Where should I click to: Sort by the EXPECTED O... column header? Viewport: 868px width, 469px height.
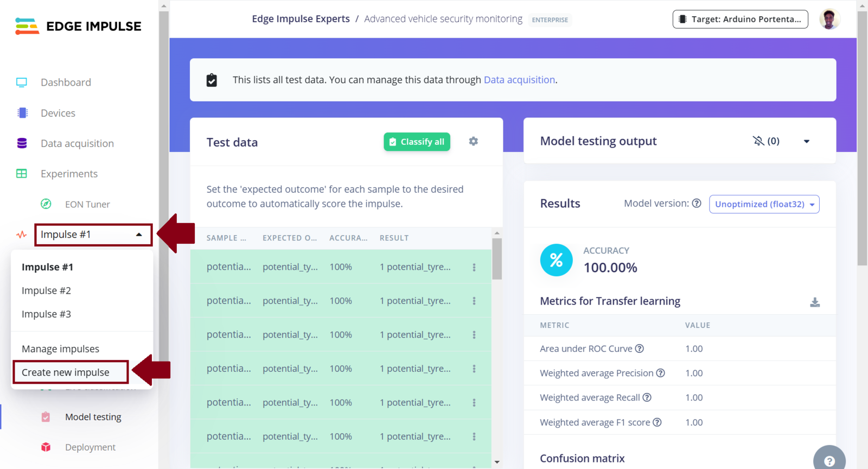point(290,238)
